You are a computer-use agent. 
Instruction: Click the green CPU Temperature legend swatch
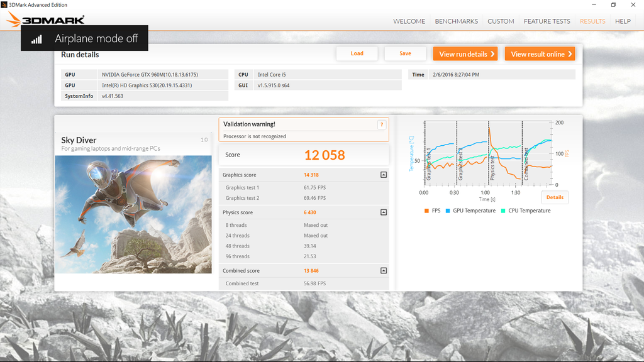click(503, 211)
